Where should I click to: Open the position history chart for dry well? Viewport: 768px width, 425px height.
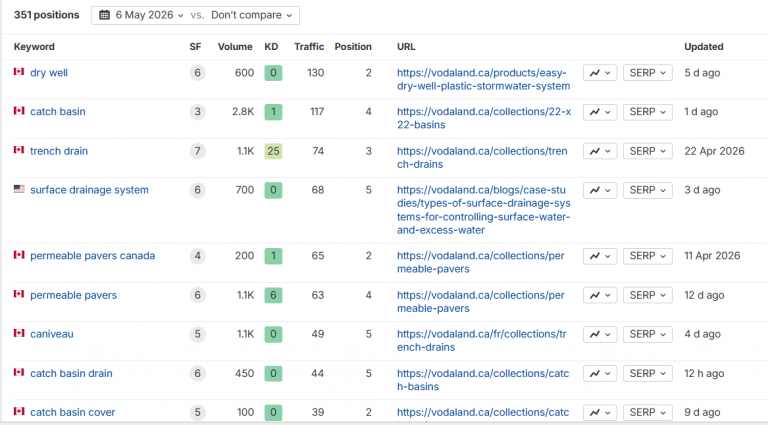tap(600, 73)
